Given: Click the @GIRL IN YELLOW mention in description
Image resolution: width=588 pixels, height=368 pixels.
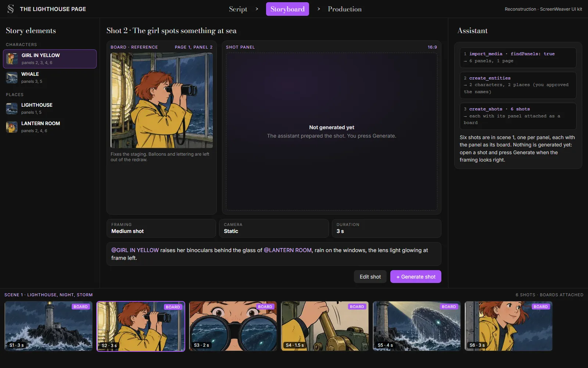Looking at the screenshot, I should click(x=135, y=250).
